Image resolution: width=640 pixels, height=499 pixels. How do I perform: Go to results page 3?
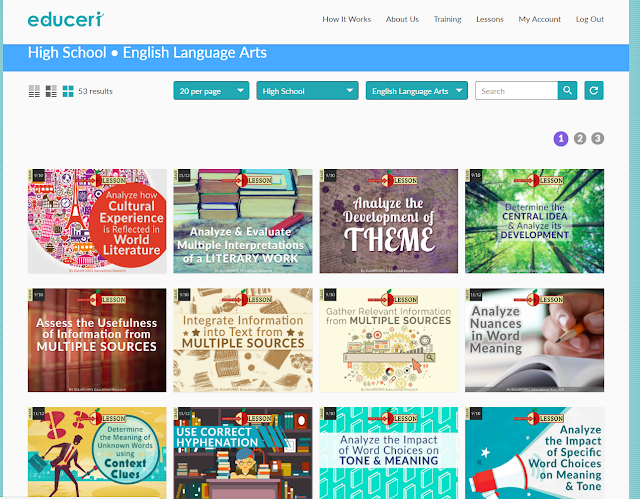click(598, 139)
